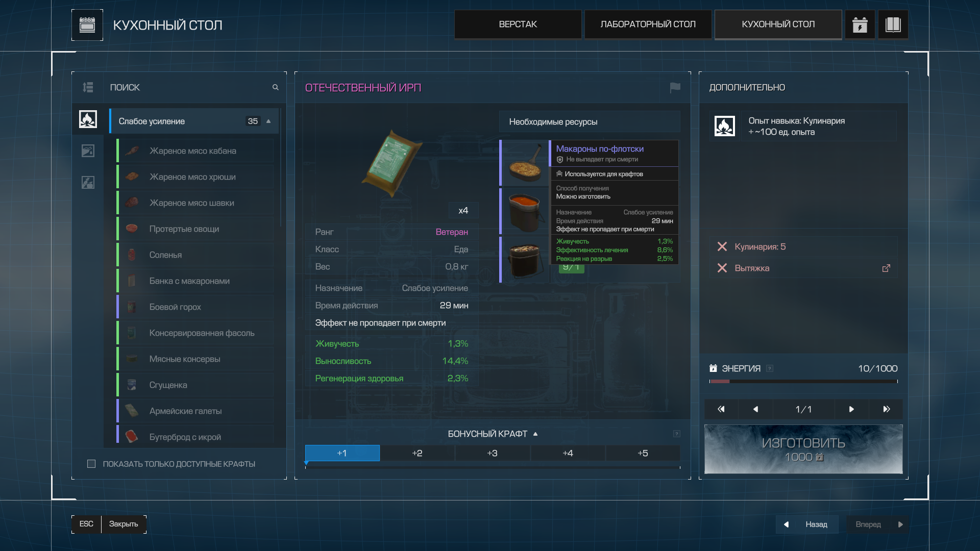Jump to the first page
The image size is (980, 551).
point(721,409)
